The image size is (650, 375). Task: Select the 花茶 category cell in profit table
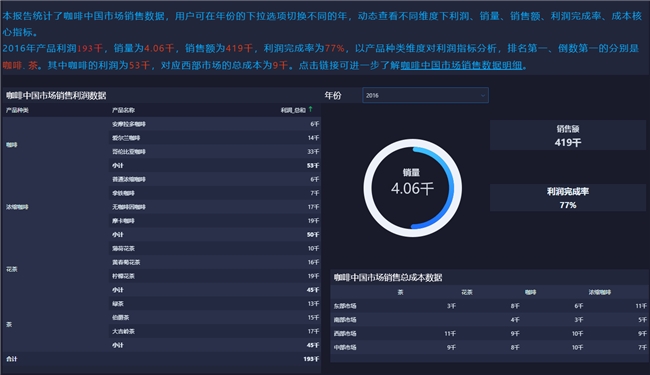tap(55, 269)
